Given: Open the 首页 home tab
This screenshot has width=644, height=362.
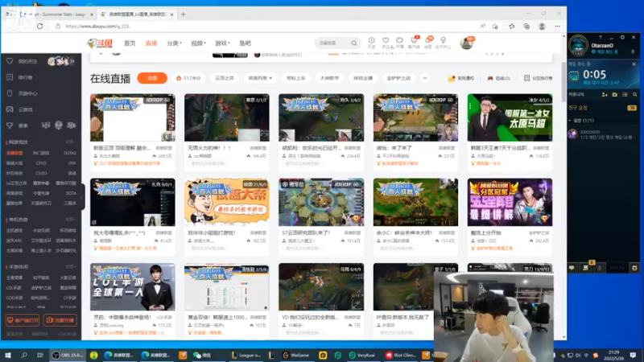Looking at the screenshot, I should [130, 43].
